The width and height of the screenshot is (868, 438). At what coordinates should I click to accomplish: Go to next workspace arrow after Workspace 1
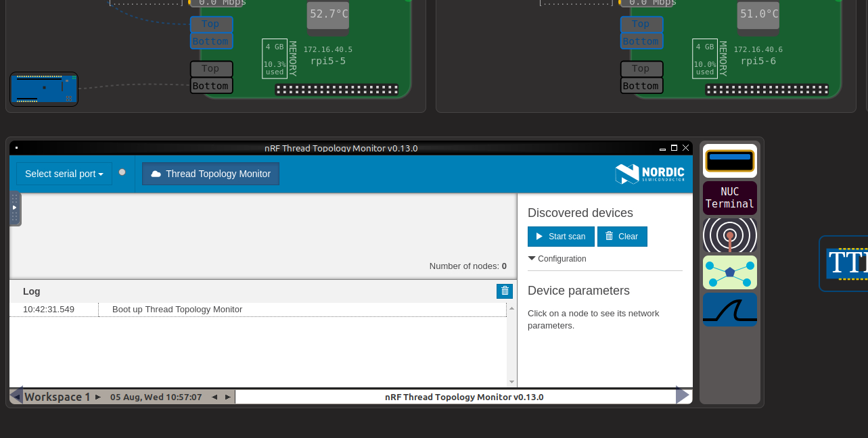tap(98, 397)
